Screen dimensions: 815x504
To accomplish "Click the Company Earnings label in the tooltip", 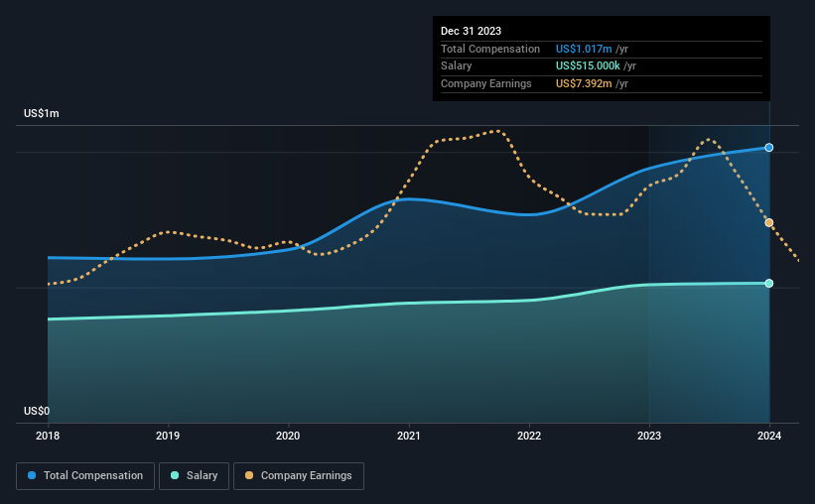I will [x=486, y=83].
